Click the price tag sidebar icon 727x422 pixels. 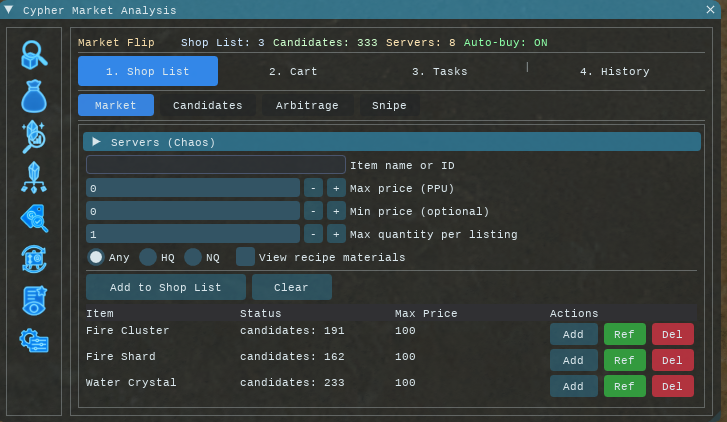click(35, 218)
